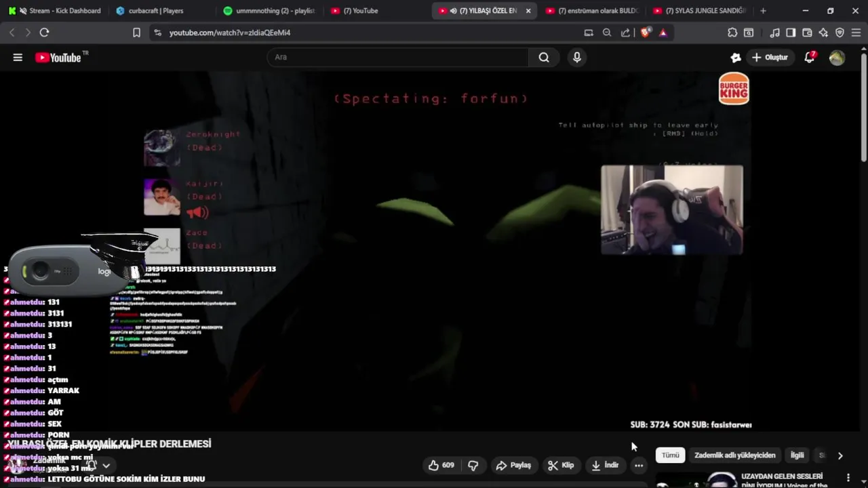Click the 'Oluştur' create button
The width and height of the screenshot is (868, 488).
[x=770, y=58]
